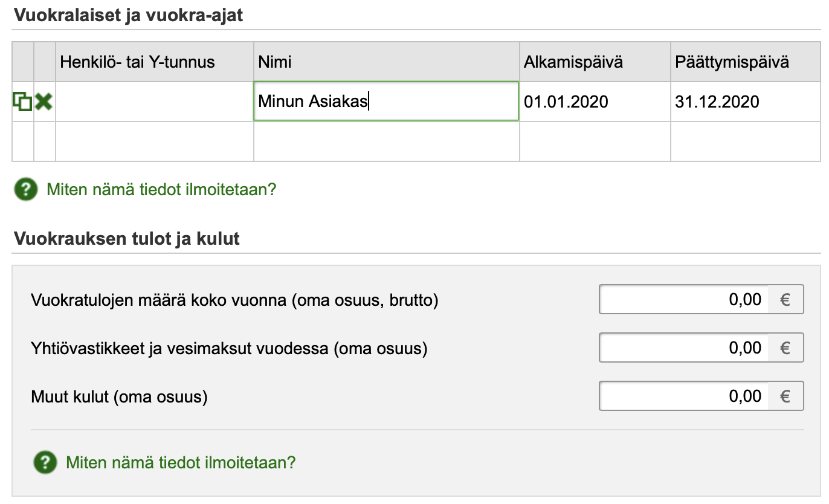Click the Nimi field containing Minun Asiakas

click(385, 102)
